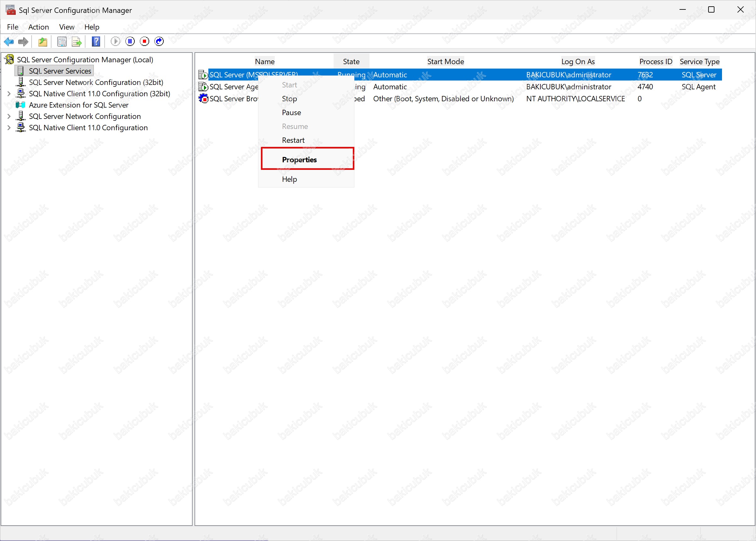
Task: Open the View menu
Action: [67, 27]
